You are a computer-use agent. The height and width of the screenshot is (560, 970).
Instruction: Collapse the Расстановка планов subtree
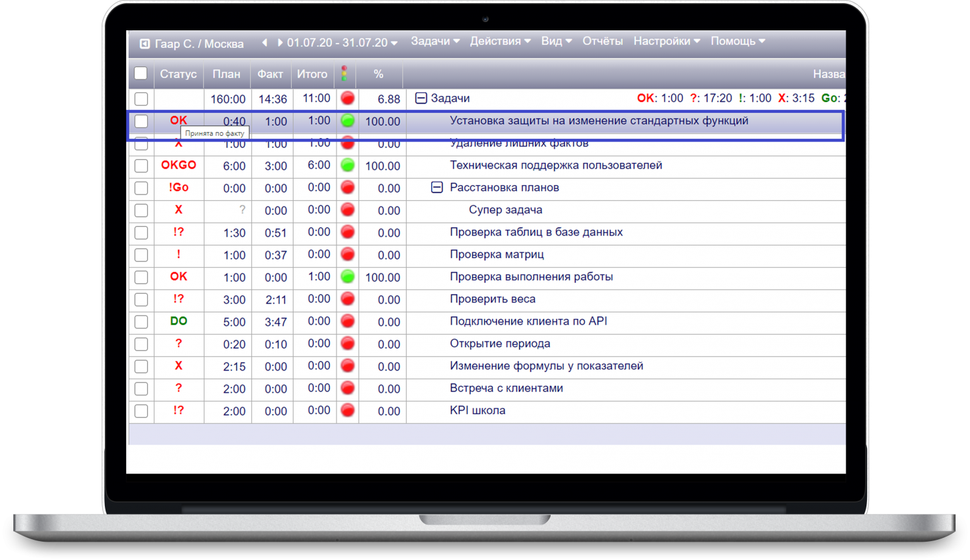click(436, 188)
